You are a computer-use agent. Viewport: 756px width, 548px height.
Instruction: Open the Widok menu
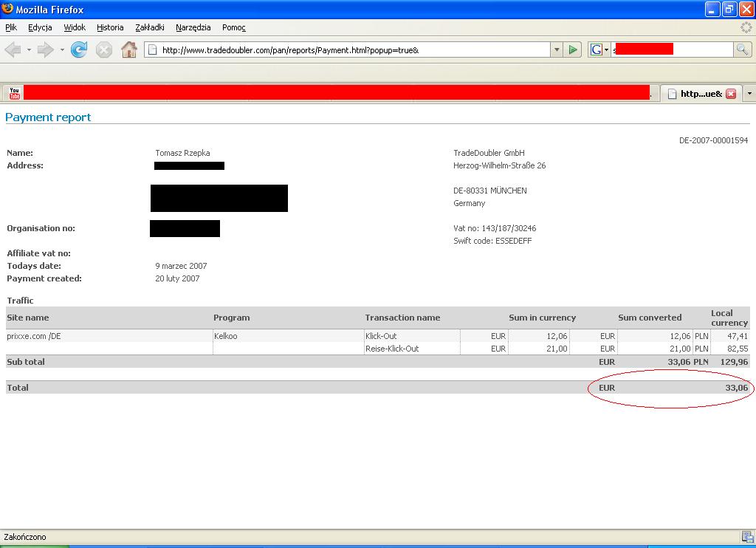(x=75, y=27)
